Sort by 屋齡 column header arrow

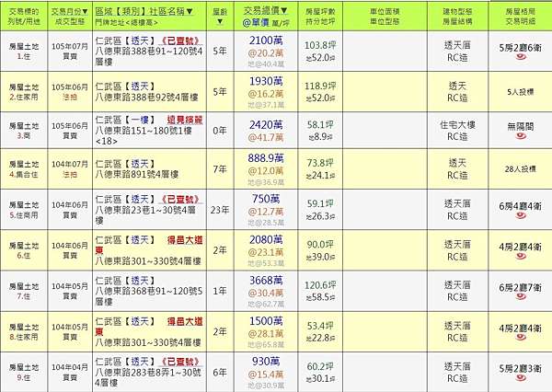pyautogui.click(x=220, y=22)
